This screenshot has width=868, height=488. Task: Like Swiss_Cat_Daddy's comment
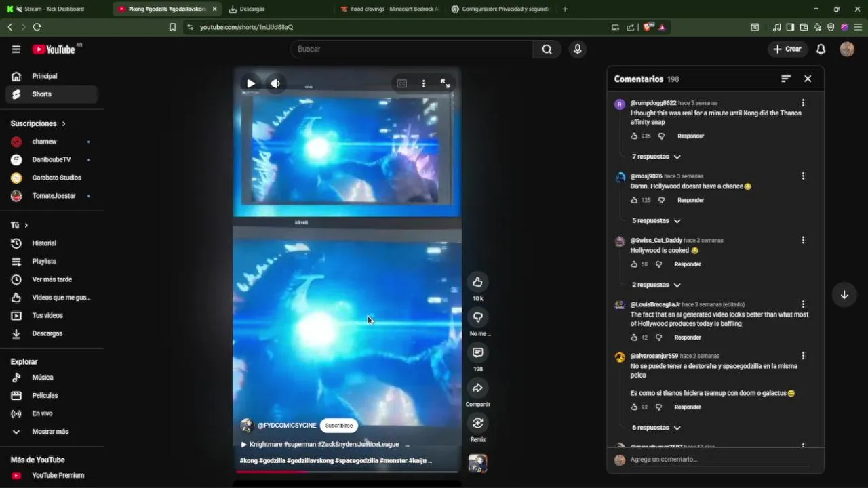coord(634,264)
